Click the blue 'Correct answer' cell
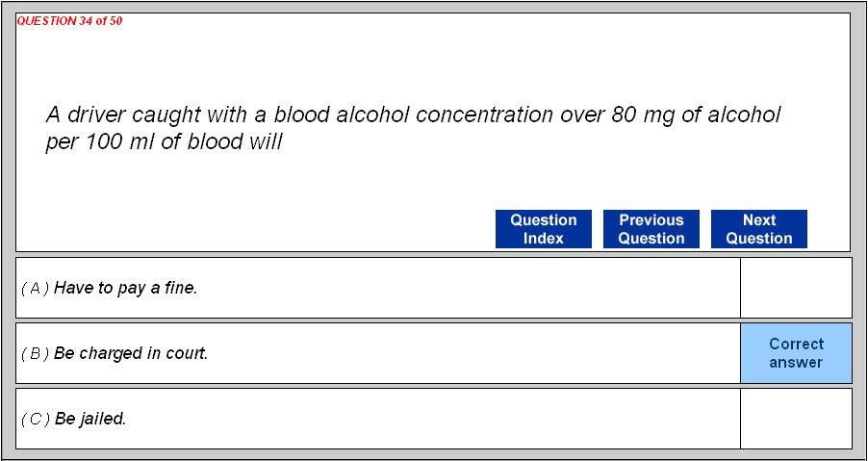The height and width of the screenshot is (461, 868). pos(796,353)
